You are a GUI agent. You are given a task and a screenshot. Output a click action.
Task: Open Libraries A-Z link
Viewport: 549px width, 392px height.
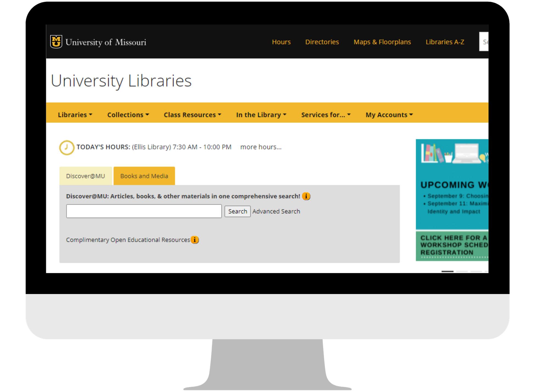click(445, 42)
